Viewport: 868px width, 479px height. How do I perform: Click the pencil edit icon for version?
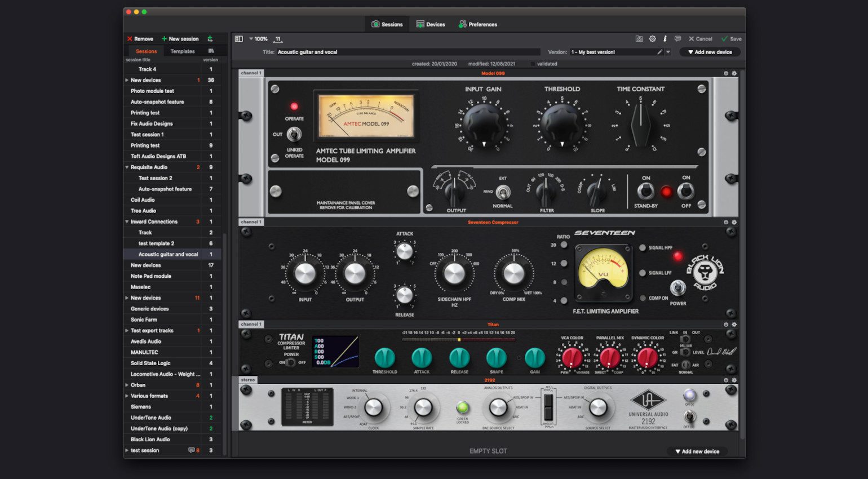659,52
